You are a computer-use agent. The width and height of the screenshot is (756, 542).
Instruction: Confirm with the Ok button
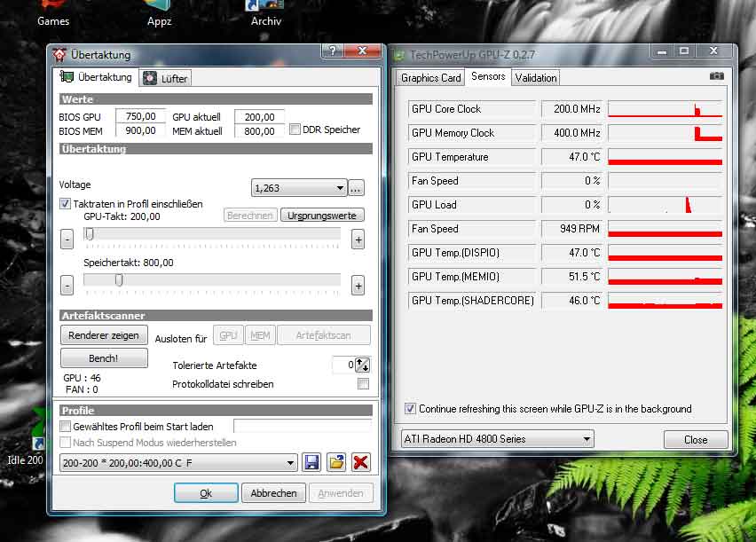pos(206,493)
